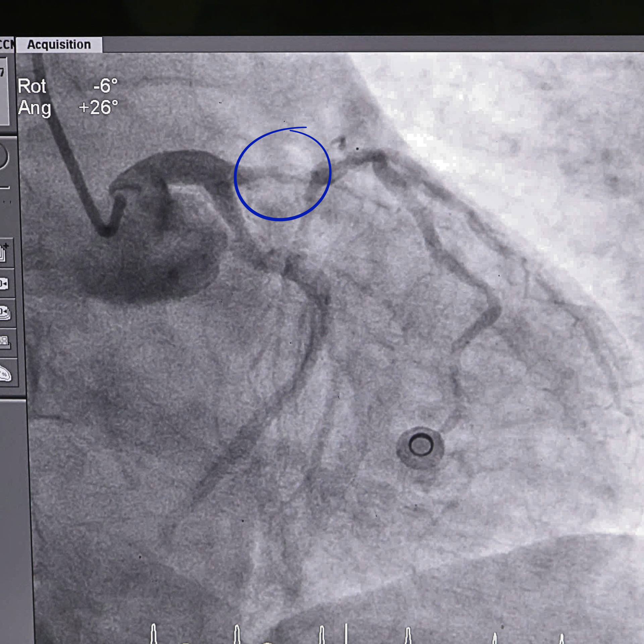Viewport: 644px width, 644px height.
Task: Switch to the partially visible CCN tab
Action: (7, 45)
